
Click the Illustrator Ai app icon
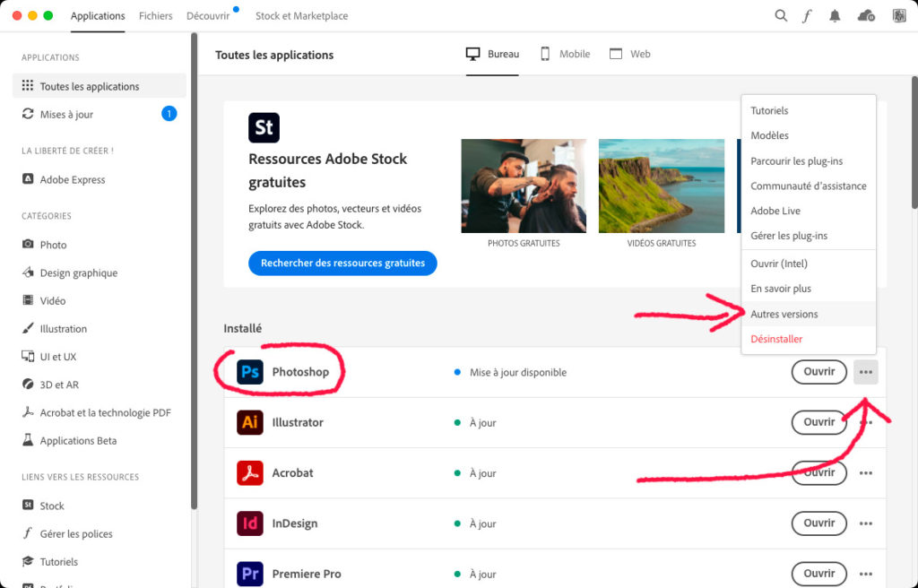(250, 422)
